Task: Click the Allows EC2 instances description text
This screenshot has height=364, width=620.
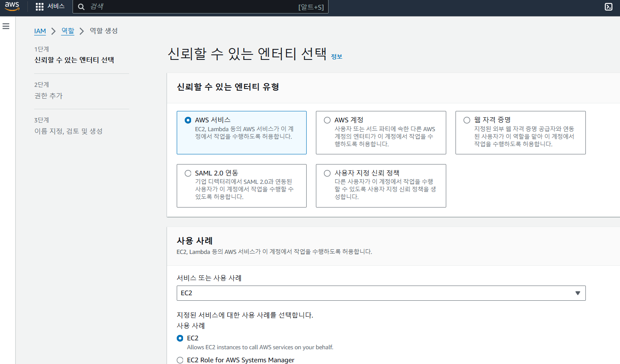Action: 260,348
